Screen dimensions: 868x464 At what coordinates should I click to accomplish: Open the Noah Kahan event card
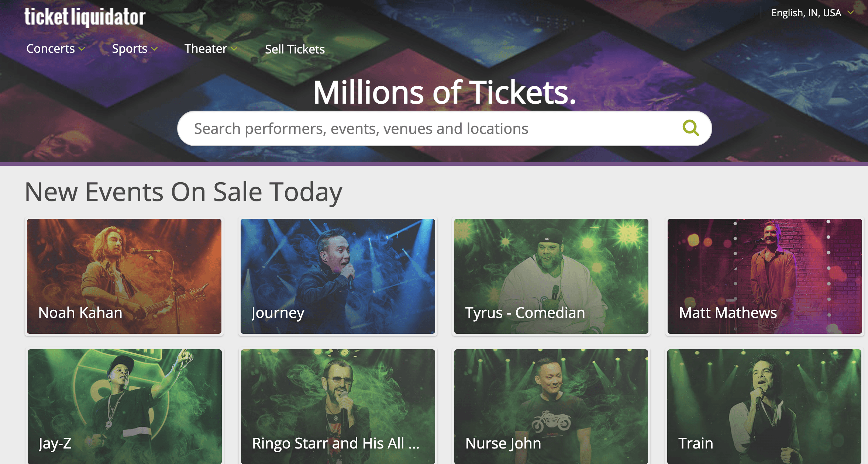click(124, 276)
